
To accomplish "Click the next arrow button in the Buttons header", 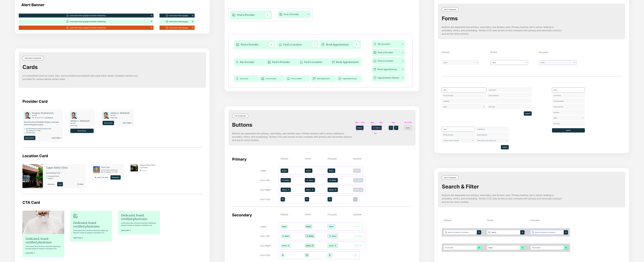I will click(396, 128).
